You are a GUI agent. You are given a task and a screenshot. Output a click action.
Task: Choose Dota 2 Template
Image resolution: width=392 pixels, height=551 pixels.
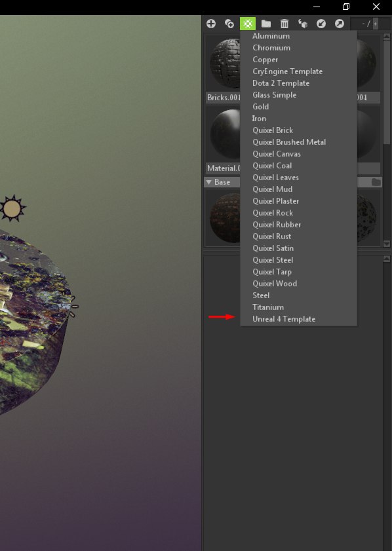281,83
